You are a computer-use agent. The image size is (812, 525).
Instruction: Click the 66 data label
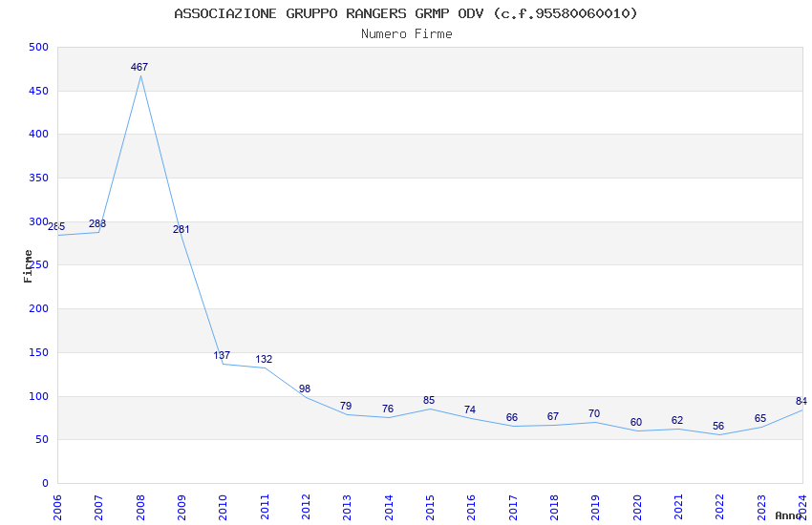click(512, 417)
